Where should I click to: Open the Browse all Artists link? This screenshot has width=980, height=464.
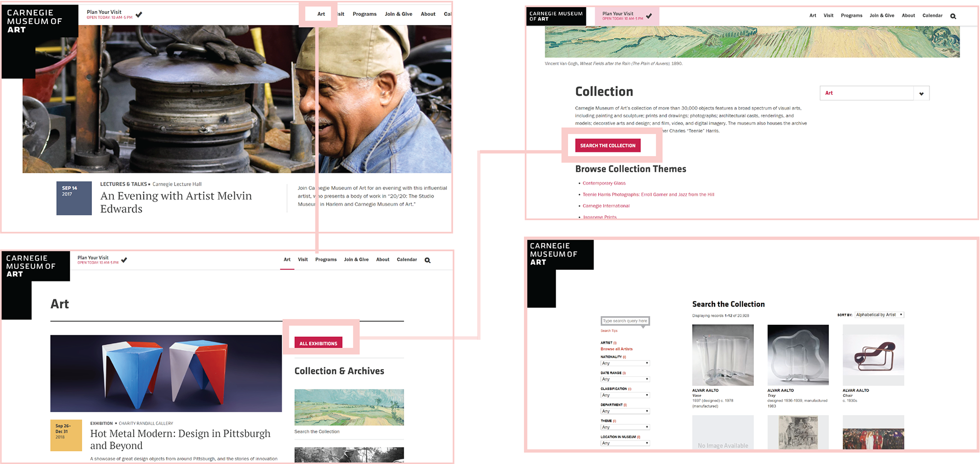pyautogui.click(x=617, y=349)
